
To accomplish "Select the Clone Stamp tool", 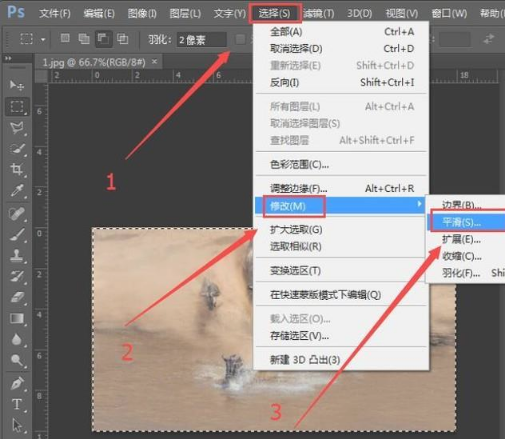I will 17,255.
